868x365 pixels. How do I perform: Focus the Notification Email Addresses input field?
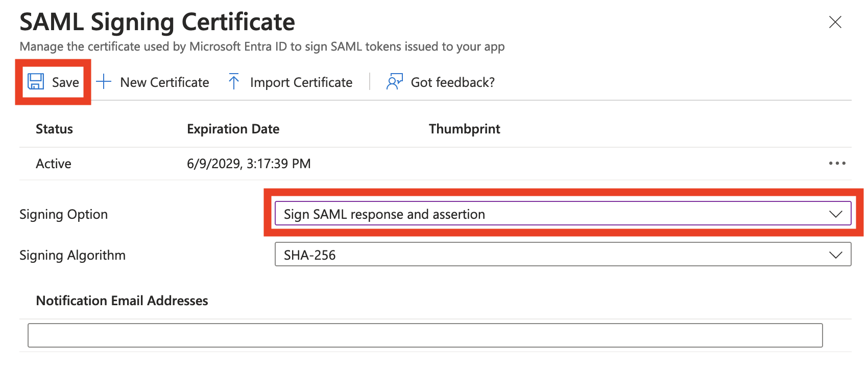point(425,335)
